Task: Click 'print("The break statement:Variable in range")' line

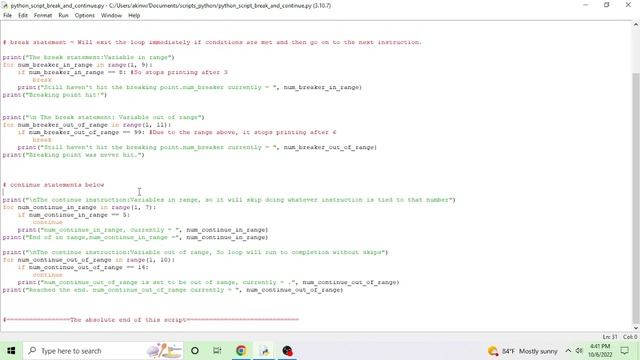Action: coord(89,58)
